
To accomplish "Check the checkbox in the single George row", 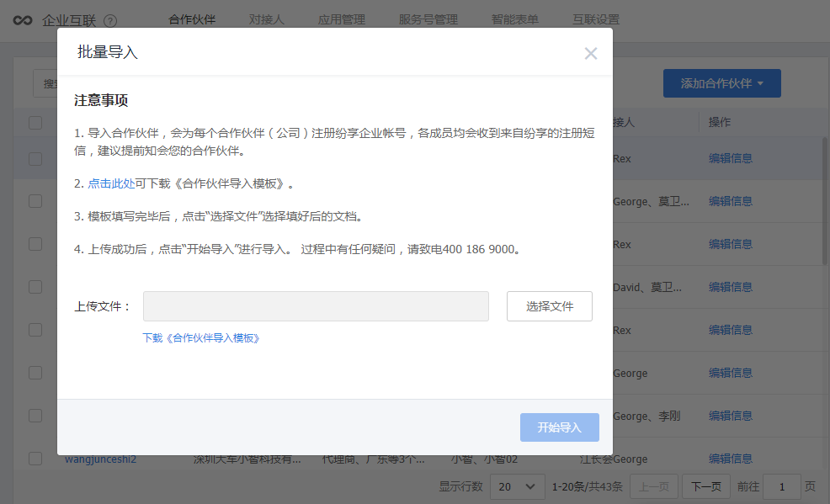I will coord(35,373).
